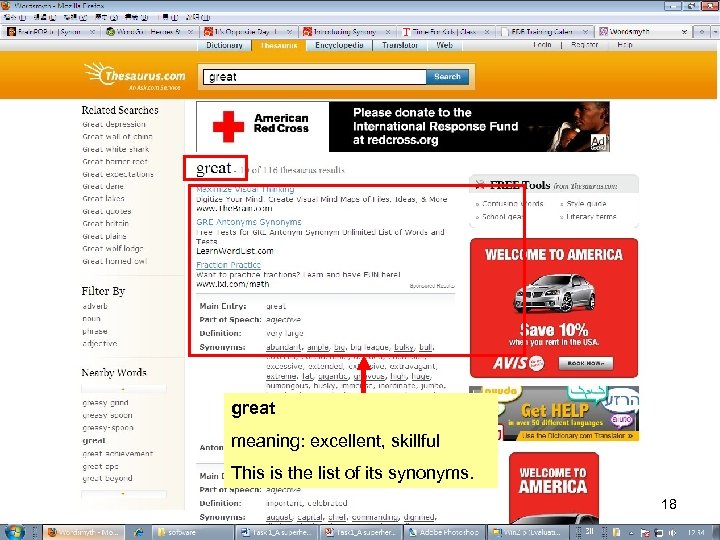Click the Register link
This screenshot has height=540, width=720.
pos(585,45)
